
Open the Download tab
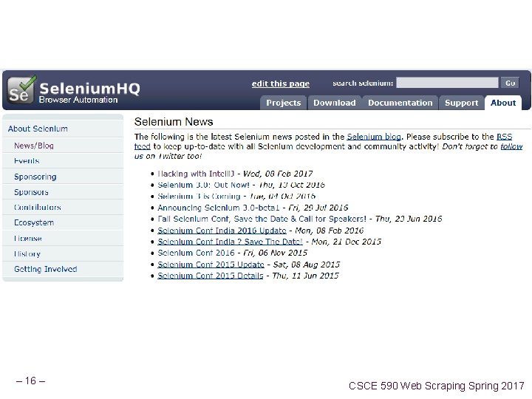(335, 103)
